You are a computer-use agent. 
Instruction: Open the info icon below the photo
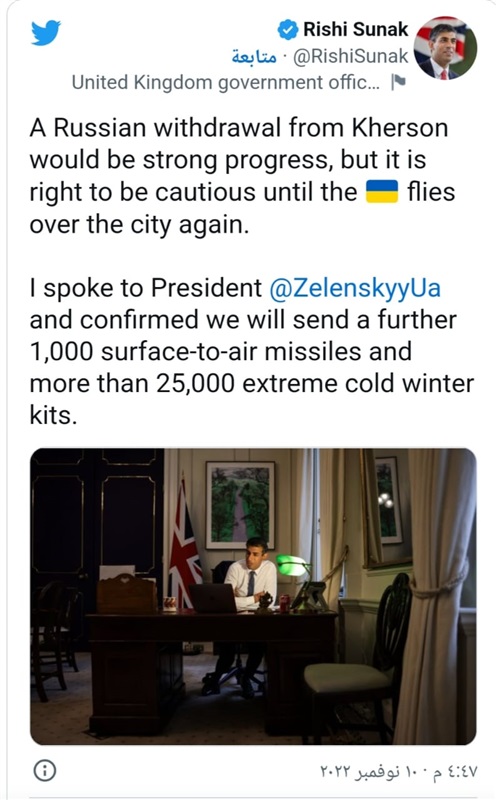[x=45, y=770]
